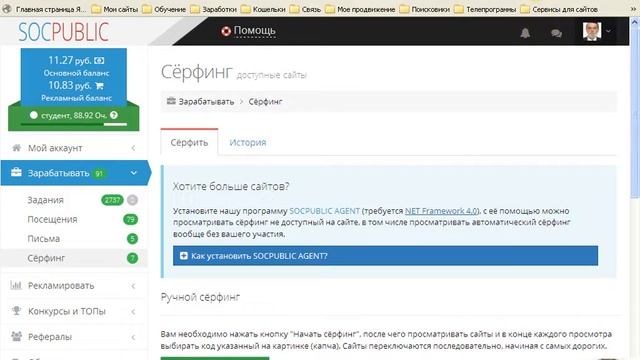
Task: Click the студент status progress bar
Action: pyautogui.click(x=74, y=124)
